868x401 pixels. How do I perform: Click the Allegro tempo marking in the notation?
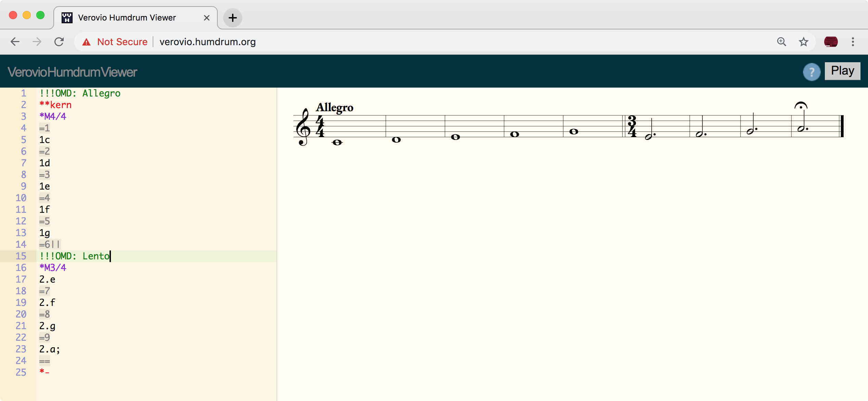[334, 107]
